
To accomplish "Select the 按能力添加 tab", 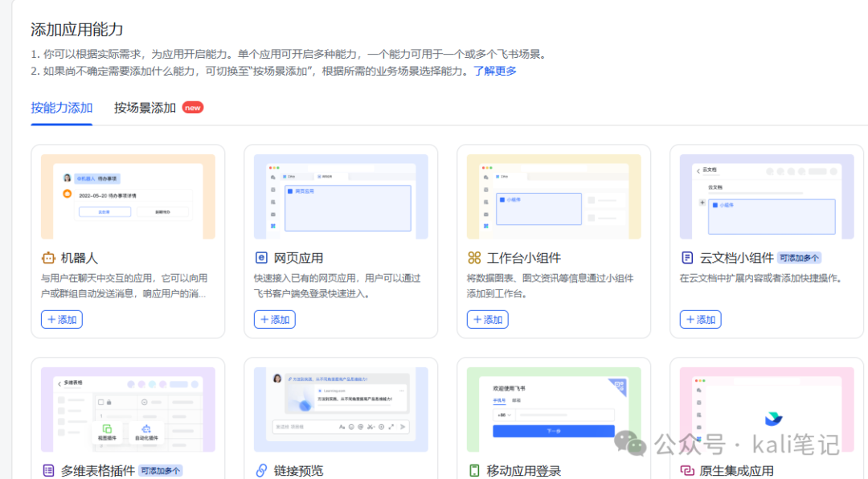I will pyautogui.click(x=60, y=107).
